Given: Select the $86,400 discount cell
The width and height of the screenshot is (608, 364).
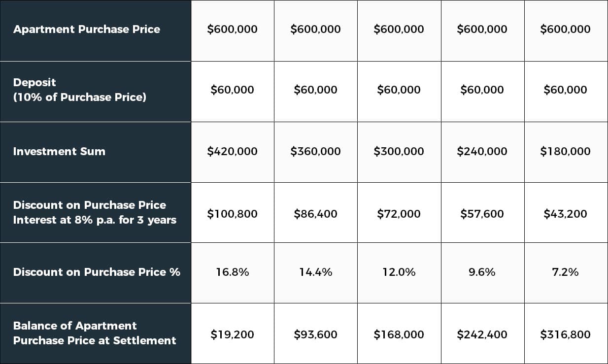Looking at the screenshot, I should 316,213.
